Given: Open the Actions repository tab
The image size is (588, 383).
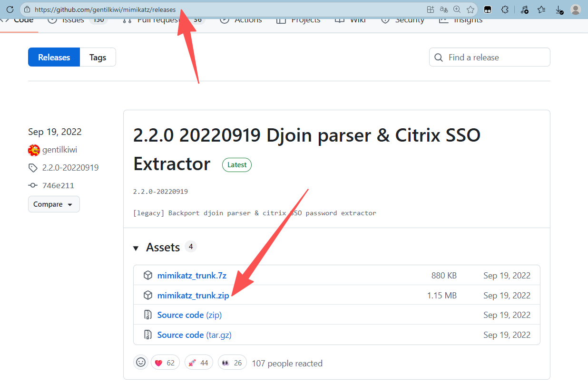Looking at the screenshot, I should pos(241,20).
